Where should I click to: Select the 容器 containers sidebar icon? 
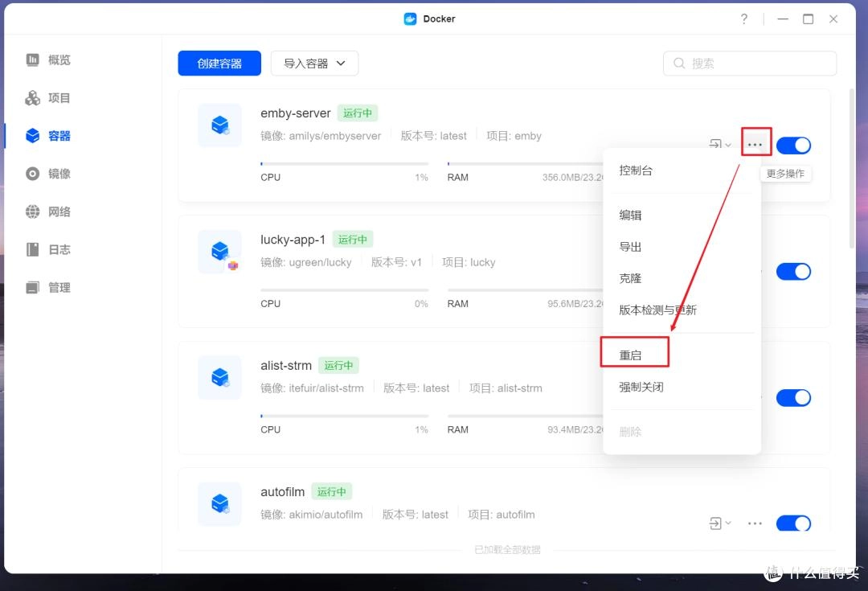tap(33, 136)
